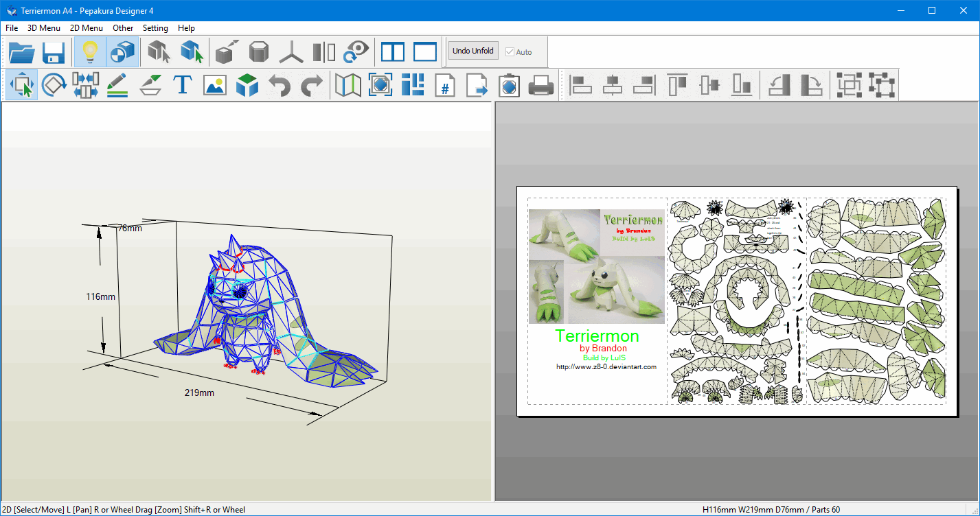Open a file with the folder icon

[x=22, y=52]
